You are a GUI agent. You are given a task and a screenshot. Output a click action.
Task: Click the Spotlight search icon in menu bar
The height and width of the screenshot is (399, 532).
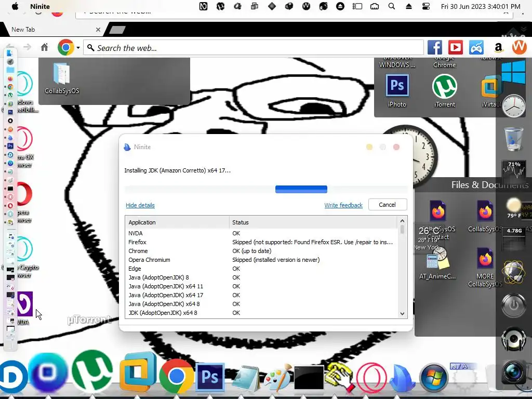pos(392,6)
